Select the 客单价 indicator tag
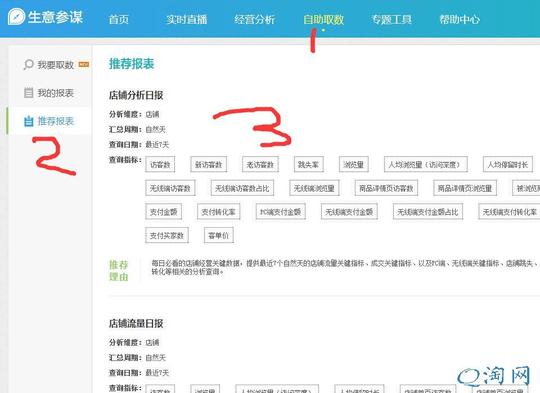 coord(219,236)
